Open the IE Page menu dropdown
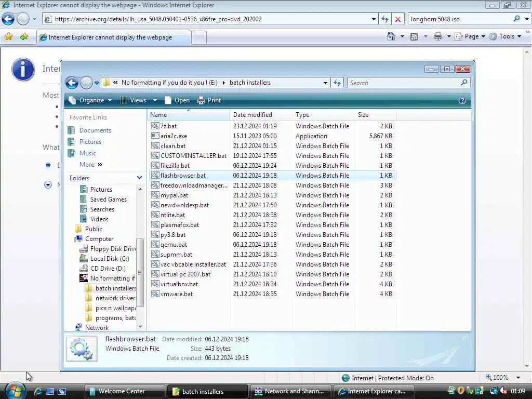This screenshot has width=532, height=399. point(470,36)
